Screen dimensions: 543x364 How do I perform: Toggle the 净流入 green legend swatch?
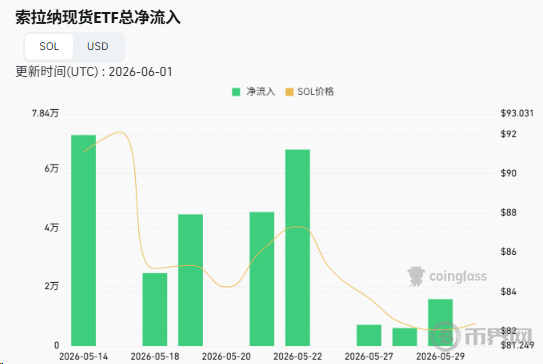(x=236, y=92)
